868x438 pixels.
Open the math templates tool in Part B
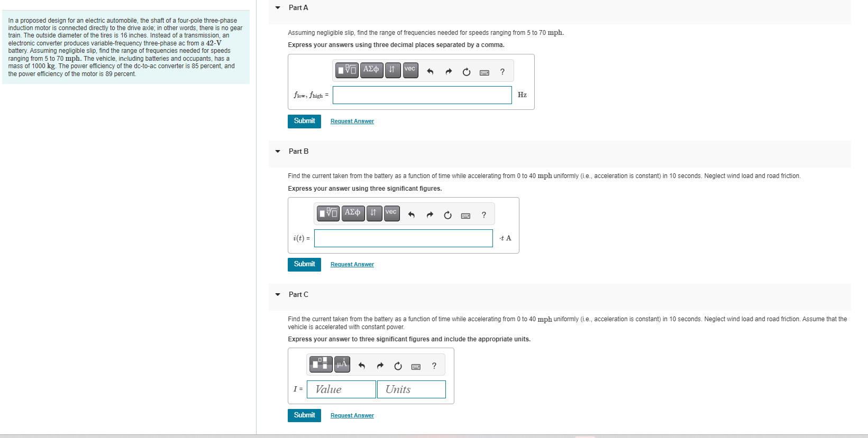(328, 213)
